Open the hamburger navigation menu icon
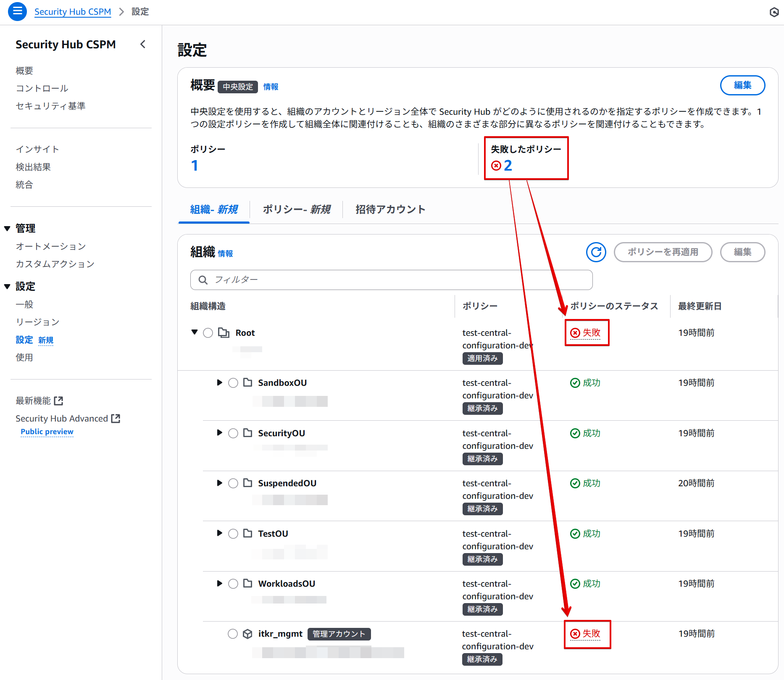 point(17,11)
